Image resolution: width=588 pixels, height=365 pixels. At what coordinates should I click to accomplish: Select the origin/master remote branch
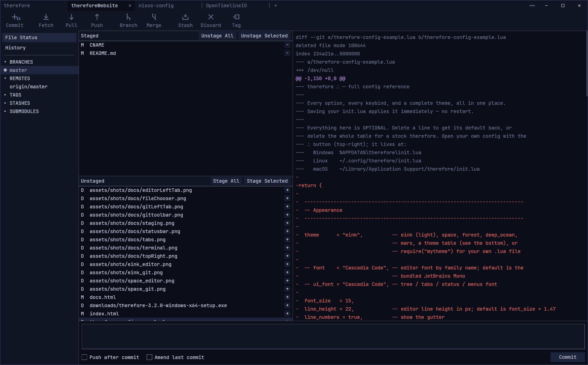pos(39,87)
